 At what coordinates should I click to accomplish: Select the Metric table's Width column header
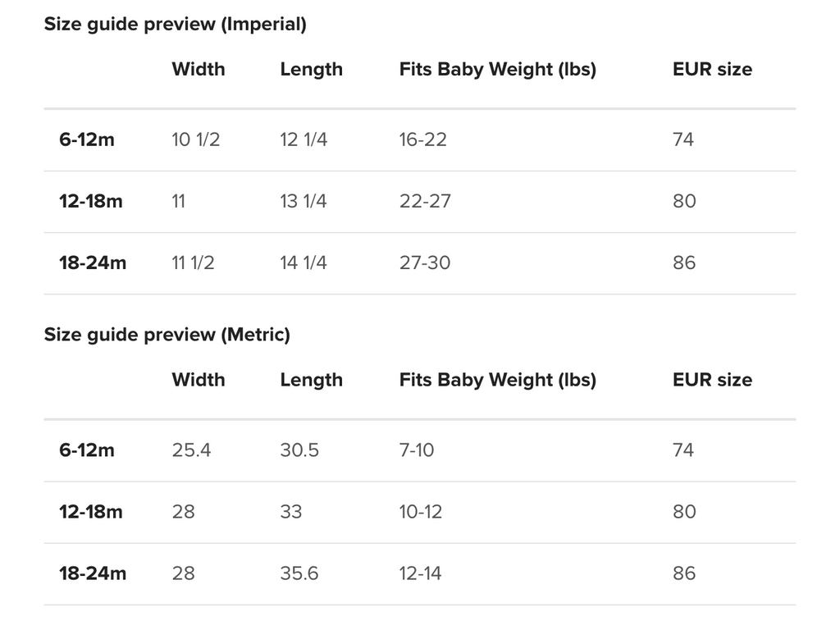[x=199, y=380]
